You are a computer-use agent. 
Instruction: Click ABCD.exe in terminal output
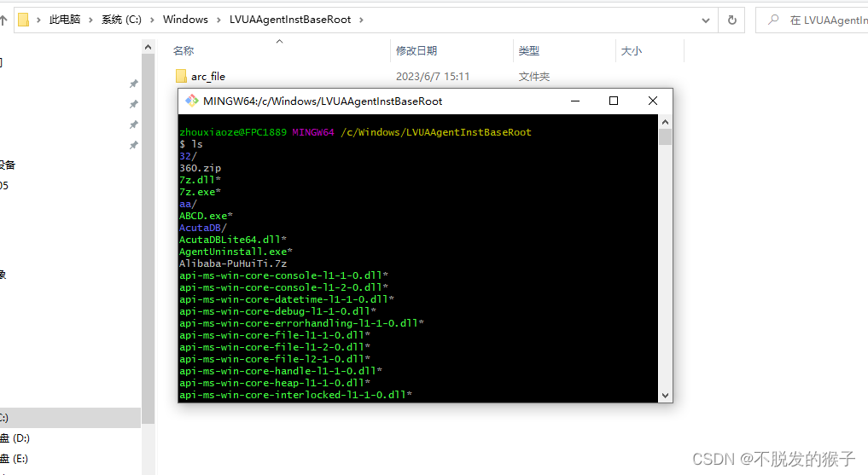[206, 216]
